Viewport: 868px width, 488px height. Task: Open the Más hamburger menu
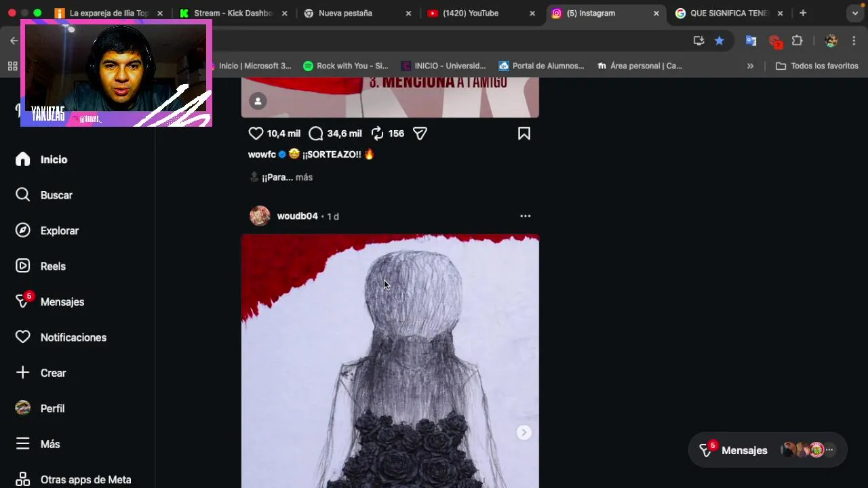click(x=23, y=444)
